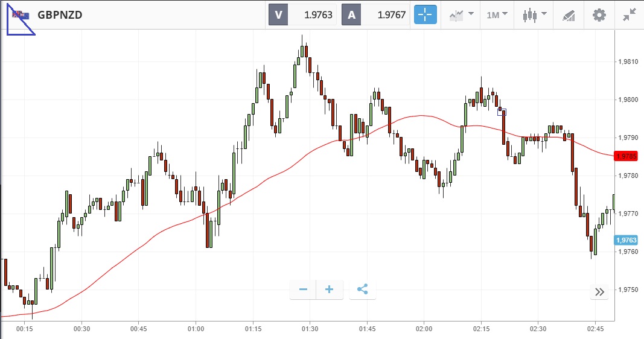
Task: Click the GBPNZD symbol name
Action: 60,15
